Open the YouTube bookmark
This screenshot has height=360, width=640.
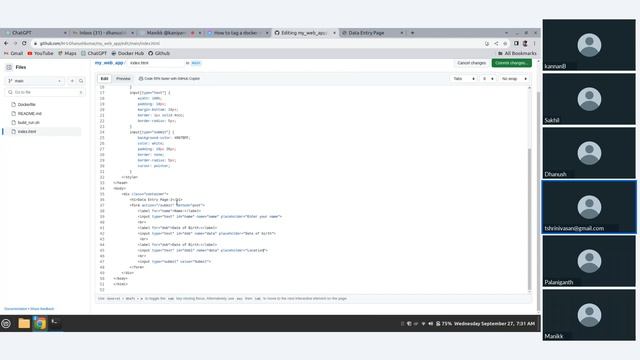40,53
